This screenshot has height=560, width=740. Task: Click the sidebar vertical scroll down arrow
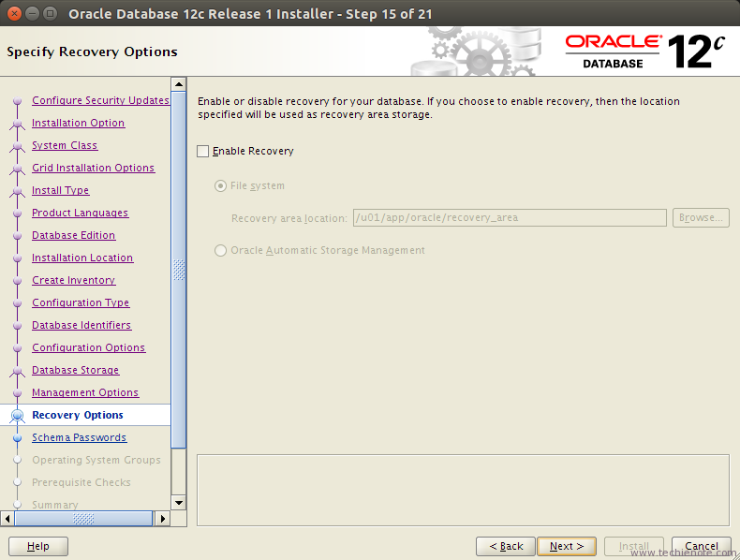pyautogui.click(x=179, y=503)
